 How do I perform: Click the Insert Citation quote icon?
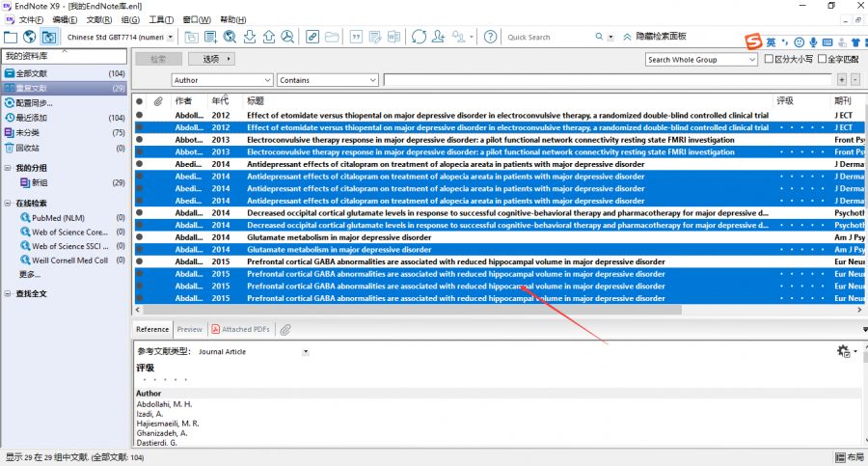click(x=356, y=37)
